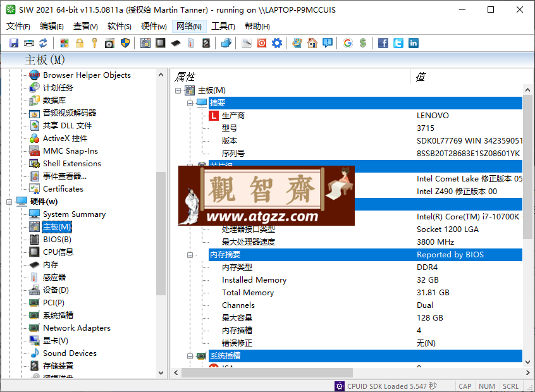The width and height of the screenshot is (535, 392).
Task: Click the horizontal scrollbar right arrow
Action: point(527,373)
